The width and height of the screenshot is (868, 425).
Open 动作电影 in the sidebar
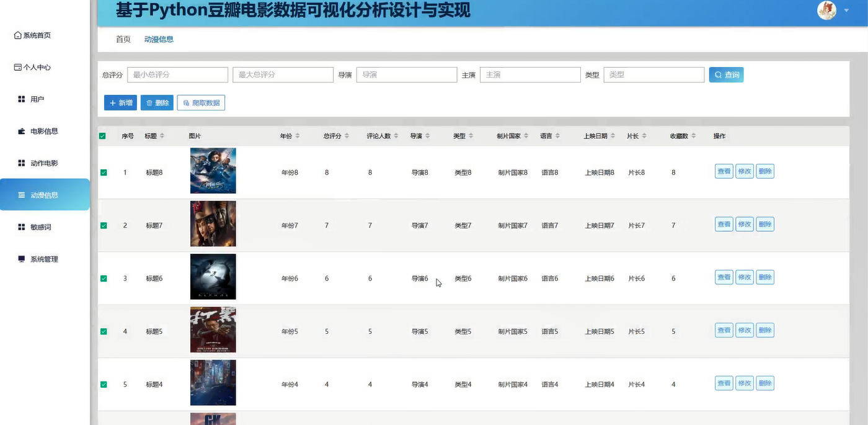tap(45, 163)
